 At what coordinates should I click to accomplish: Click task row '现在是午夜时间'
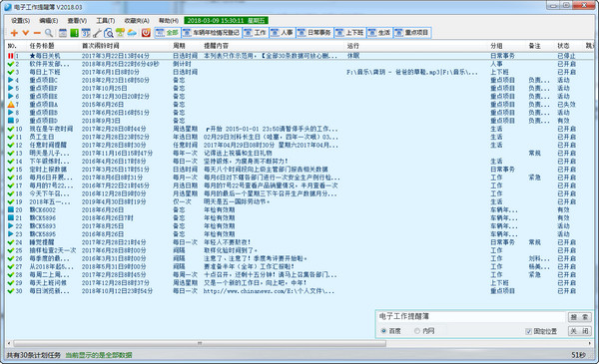(x=299, y=129)
